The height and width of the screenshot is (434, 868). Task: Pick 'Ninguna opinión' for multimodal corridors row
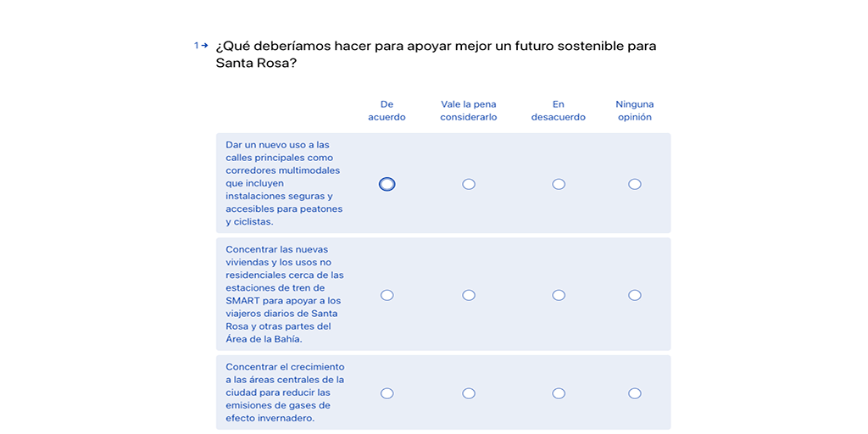pyautogui.click(x=634, y=184)
